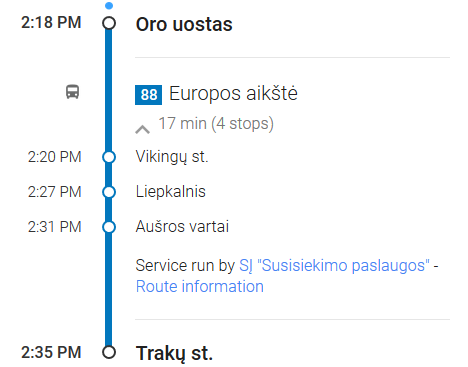Click the 17 min (4 stops) summary
Screen dimensions: 468x367
pos(216,124)
